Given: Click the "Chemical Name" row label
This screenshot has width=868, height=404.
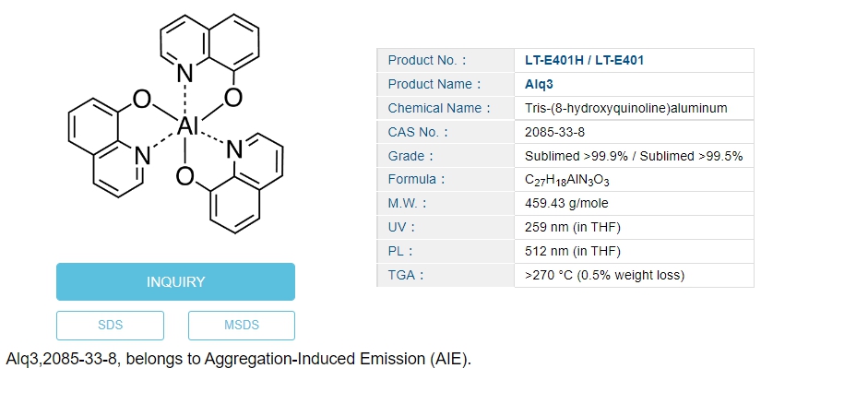Looking at the screenshot, I should point(438,109).
